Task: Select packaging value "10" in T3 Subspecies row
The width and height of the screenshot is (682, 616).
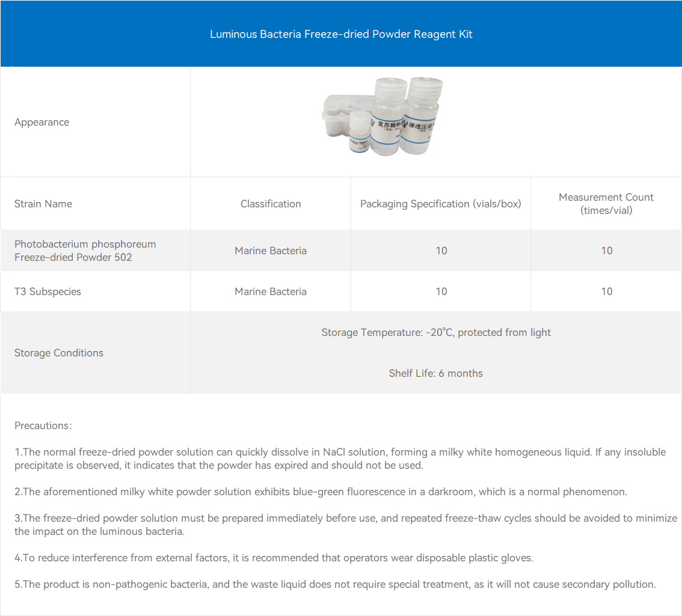Action: click(441, 291)
